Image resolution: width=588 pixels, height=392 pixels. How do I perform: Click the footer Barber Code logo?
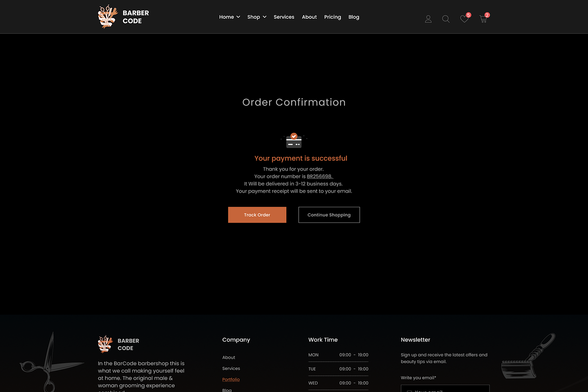119,344
